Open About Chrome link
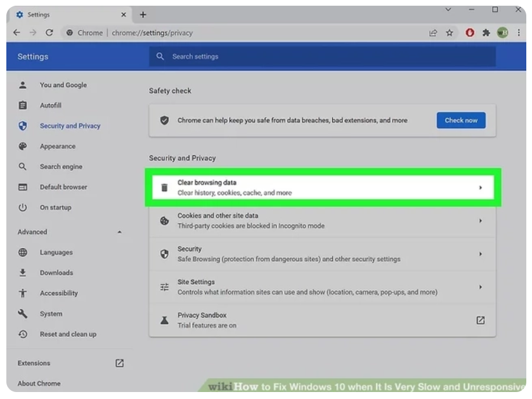The width and height of the screenshot is (532, 399). [39, 383]
